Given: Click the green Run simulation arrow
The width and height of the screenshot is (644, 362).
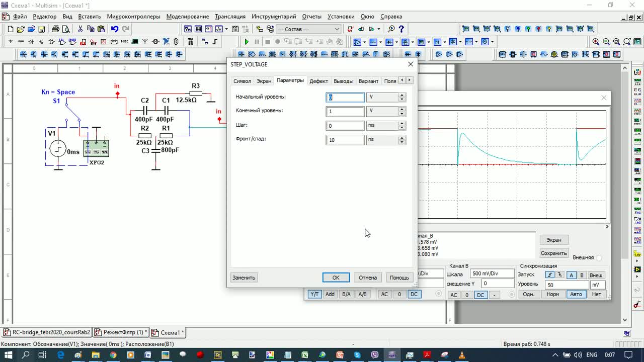Looking at the screenshot, I should pos(247,42).
